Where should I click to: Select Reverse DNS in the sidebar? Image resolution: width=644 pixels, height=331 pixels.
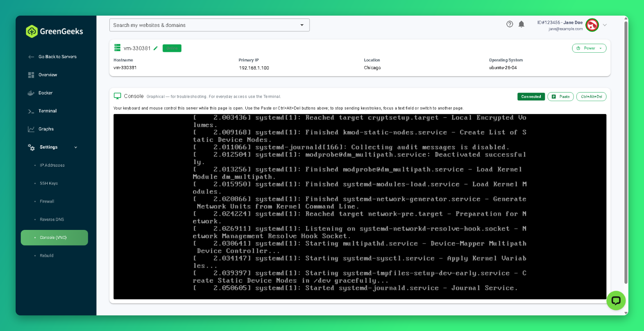click(52, 219)
